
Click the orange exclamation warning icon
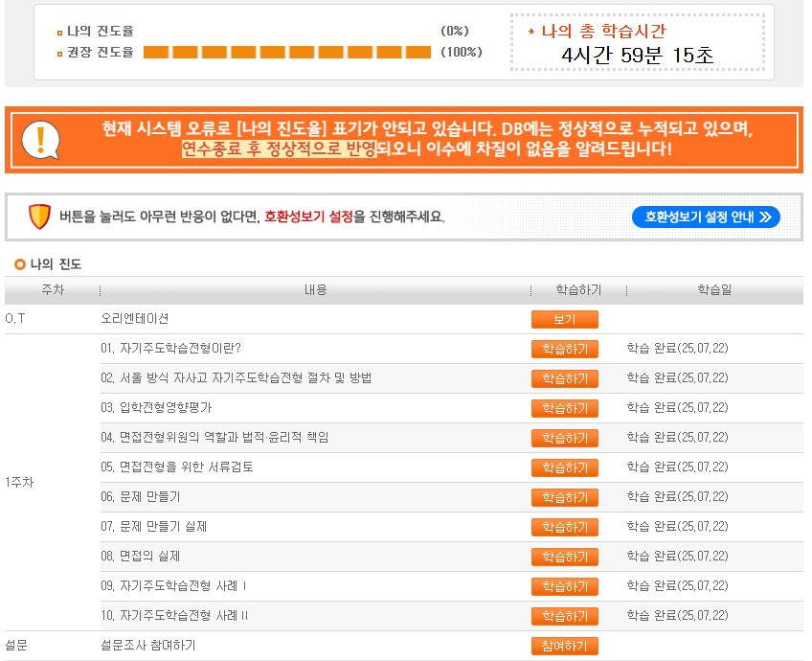[40, 140]
